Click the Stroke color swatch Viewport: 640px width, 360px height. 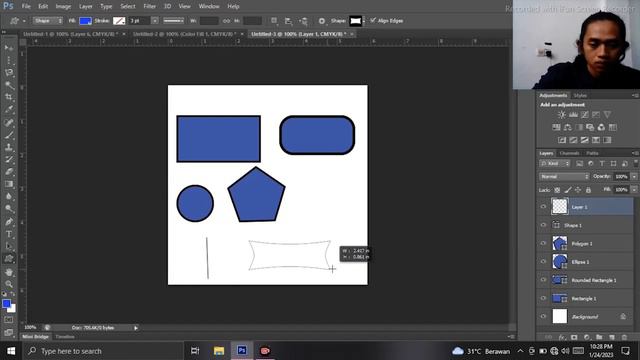pyautogui.click(x=119, y=21)
